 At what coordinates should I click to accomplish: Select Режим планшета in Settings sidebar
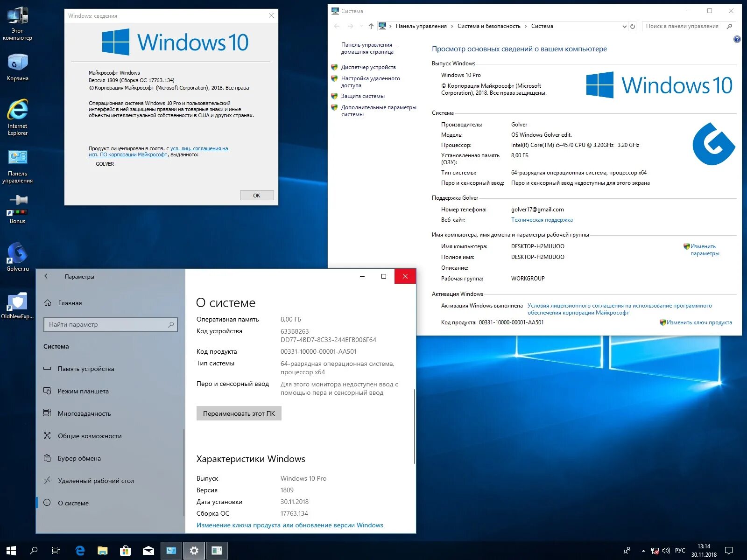[x=110, y=391]
